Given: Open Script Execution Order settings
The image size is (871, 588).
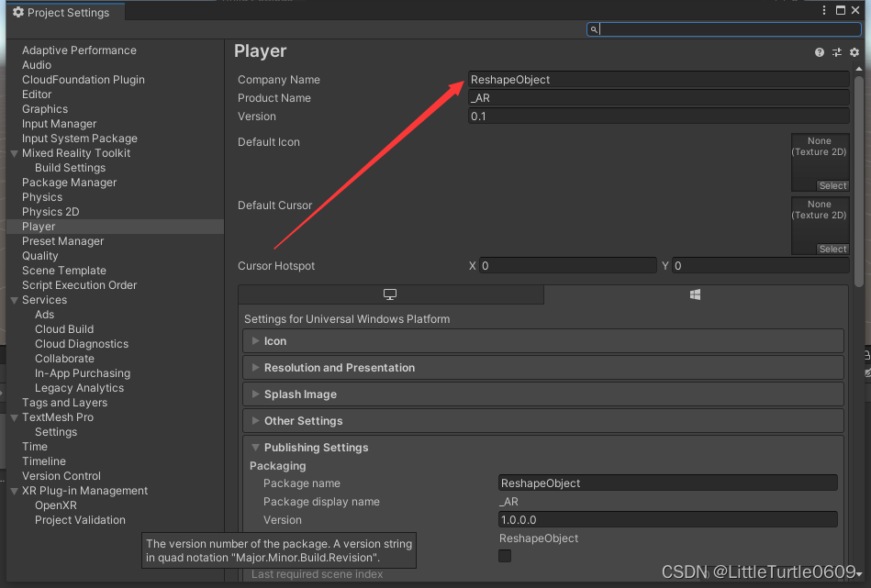Looking at the screenshot, I should [x=80, y=285].
